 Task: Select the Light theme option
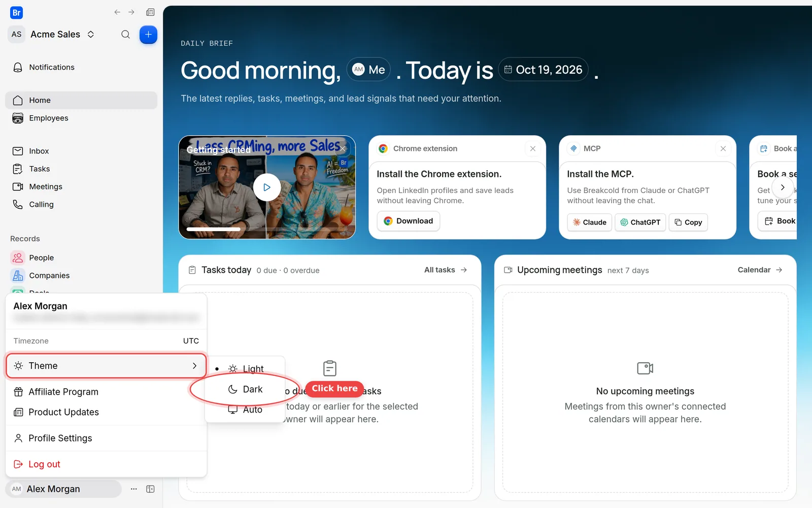pyautogui.click(x=246, y=369)
